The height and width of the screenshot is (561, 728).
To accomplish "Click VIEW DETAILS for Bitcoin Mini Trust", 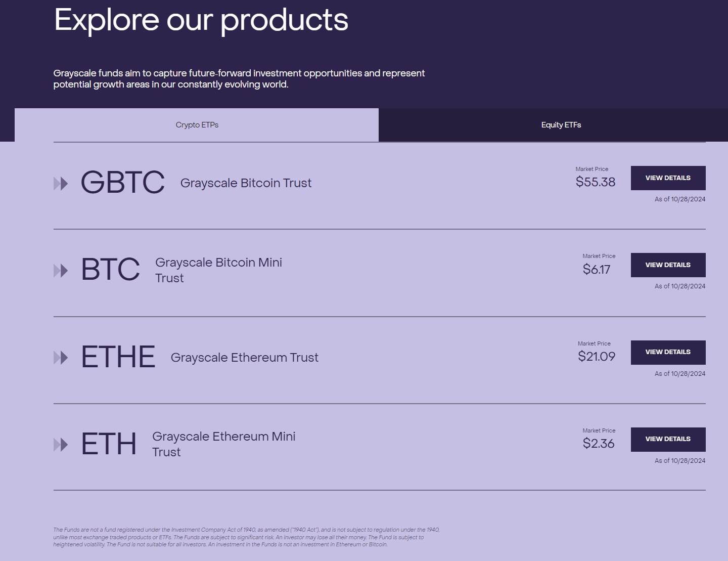I will point(668,265).
